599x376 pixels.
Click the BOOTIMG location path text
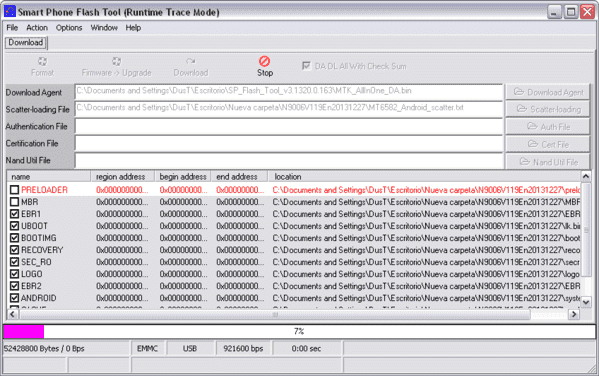426,238
